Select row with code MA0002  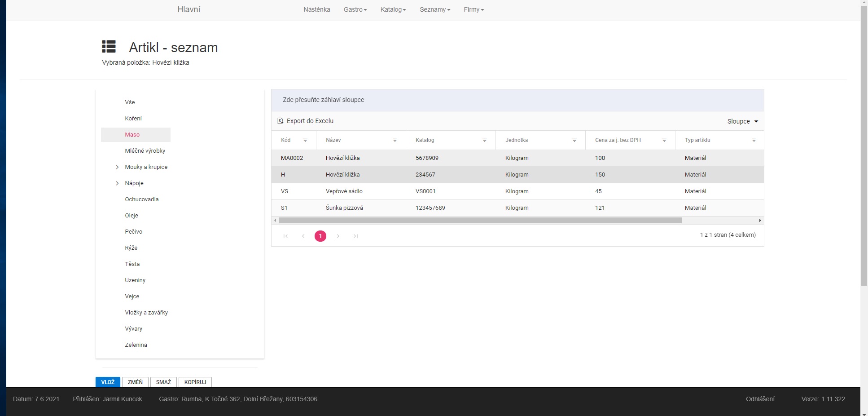pos(517,158)
